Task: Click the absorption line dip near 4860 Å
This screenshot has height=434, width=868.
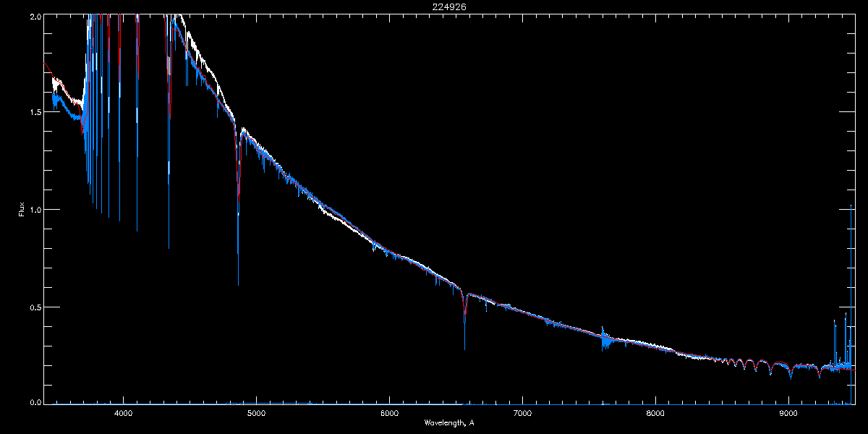Action: tap(238, 210)
